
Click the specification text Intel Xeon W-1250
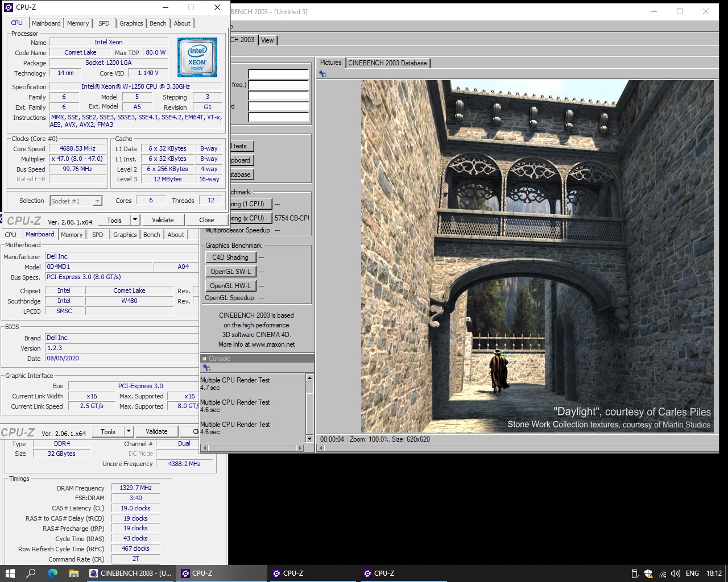pos(135,86)
